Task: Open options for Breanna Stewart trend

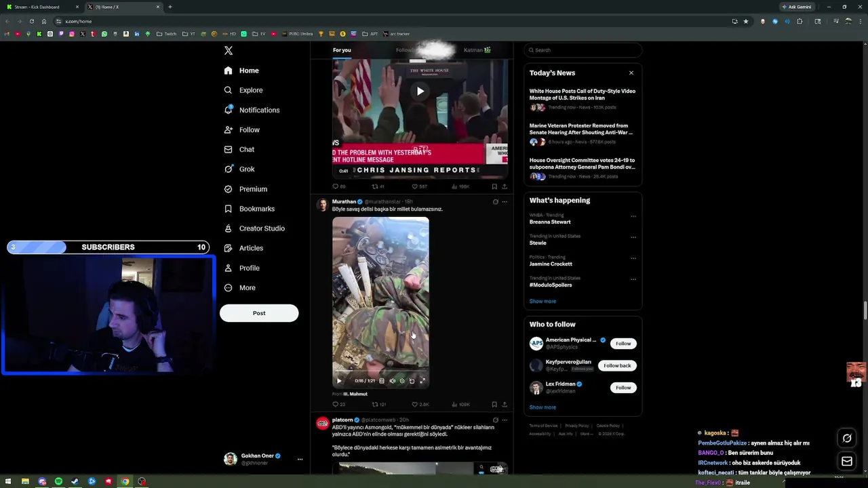Action: [x=633, y=216]
